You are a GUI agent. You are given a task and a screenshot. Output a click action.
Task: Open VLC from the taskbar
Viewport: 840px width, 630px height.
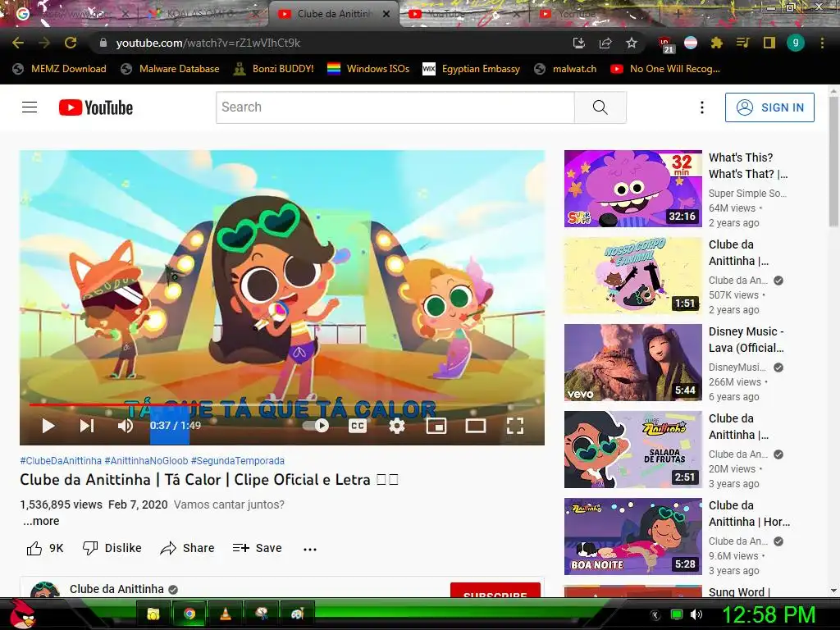click(x=226, y=614)
